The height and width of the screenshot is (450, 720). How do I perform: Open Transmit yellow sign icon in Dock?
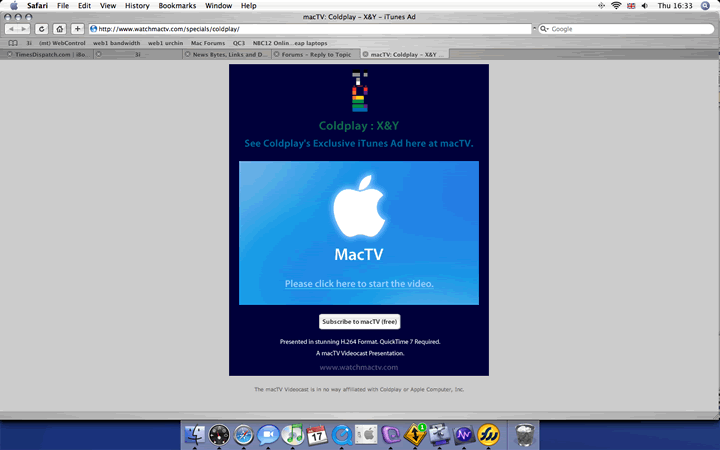[415, 434]
